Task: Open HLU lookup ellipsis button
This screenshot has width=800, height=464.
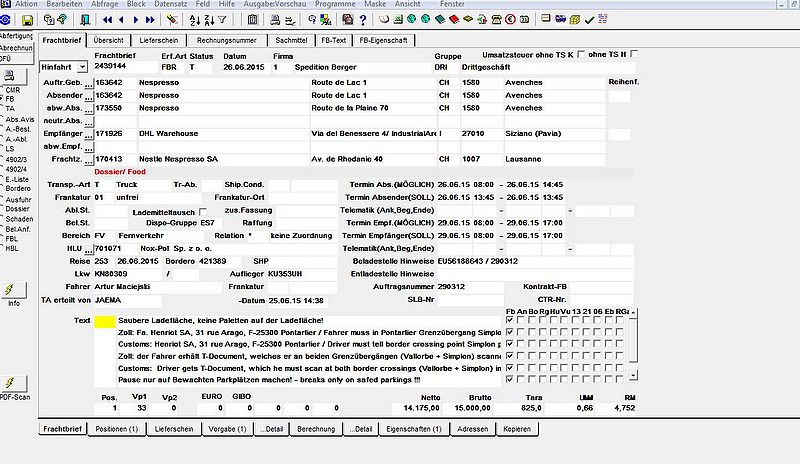Action: tap(89, 249)
